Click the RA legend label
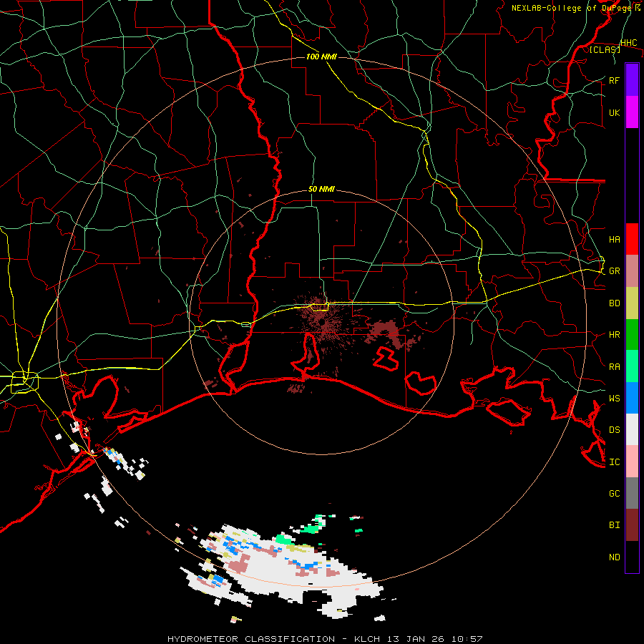 [615, 367]
